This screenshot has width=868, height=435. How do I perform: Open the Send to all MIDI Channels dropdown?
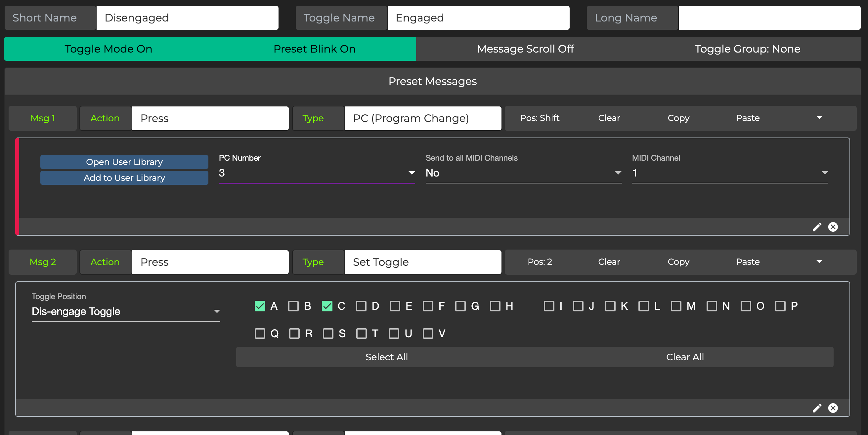[618, 173]
